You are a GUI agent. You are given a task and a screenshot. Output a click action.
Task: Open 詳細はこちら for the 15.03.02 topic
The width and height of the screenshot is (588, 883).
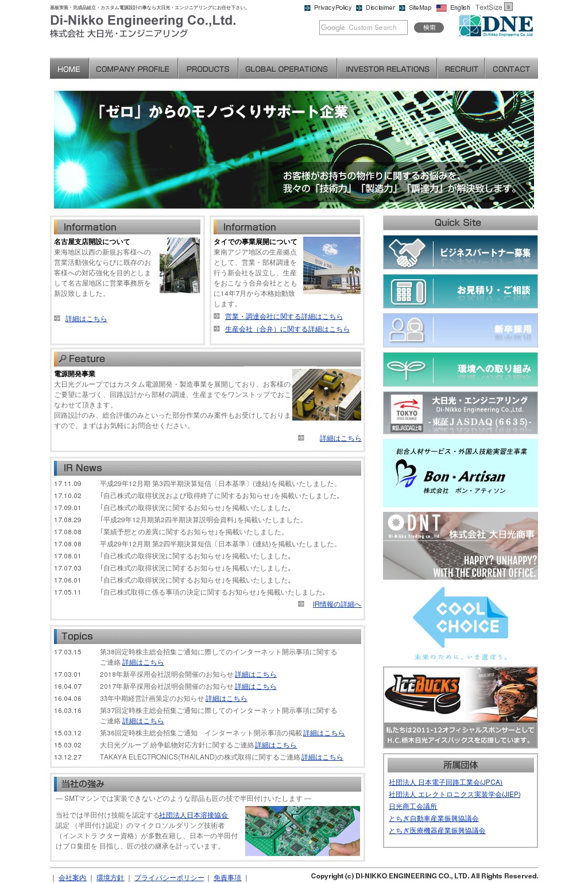(x=276, y=745)
